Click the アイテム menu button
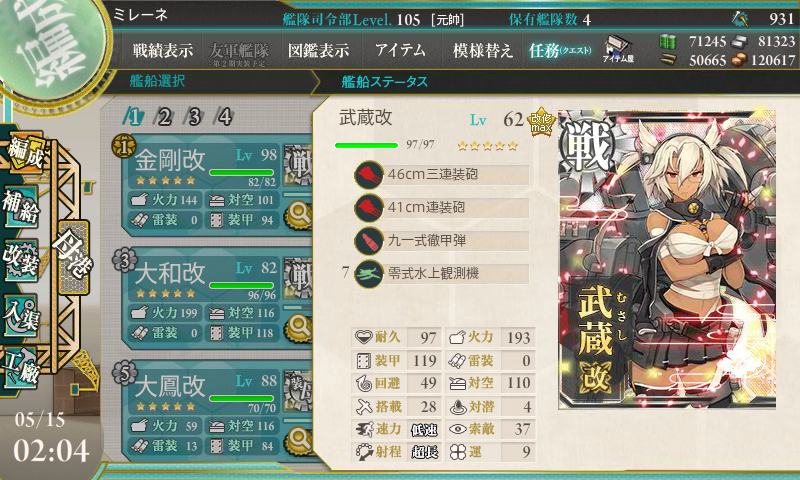 (400, 50)
